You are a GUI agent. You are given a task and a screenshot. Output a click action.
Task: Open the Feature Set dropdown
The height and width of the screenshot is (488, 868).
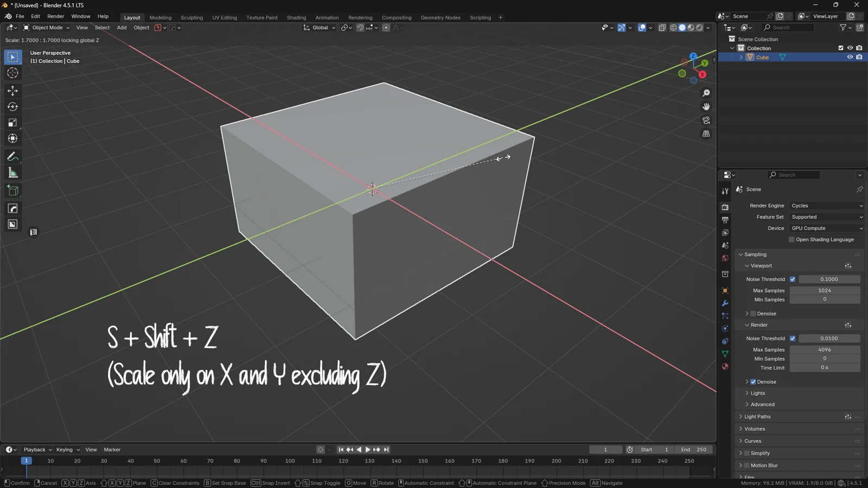point(826,217)
